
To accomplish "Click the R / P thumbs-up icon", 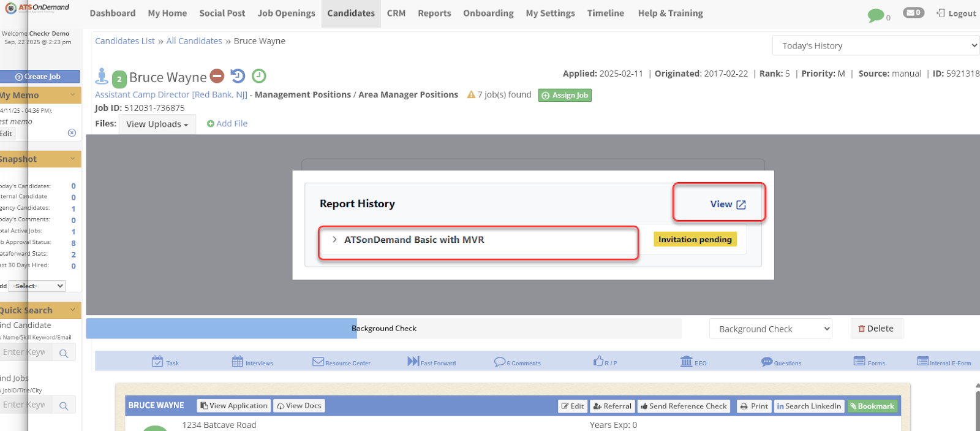I will point(598,361).
